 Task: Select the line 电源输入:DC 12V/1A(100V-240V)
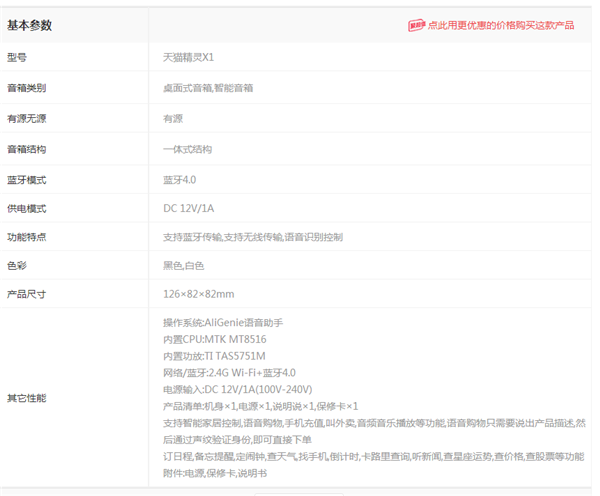pyautogui.click(x=238, y=390)
